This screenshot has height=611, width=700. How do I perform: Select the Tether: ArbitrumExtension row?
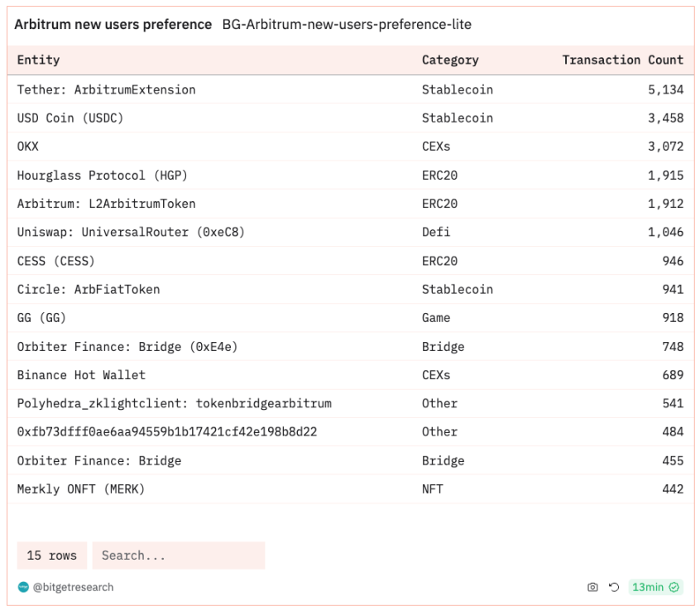[x=351, y=89]
